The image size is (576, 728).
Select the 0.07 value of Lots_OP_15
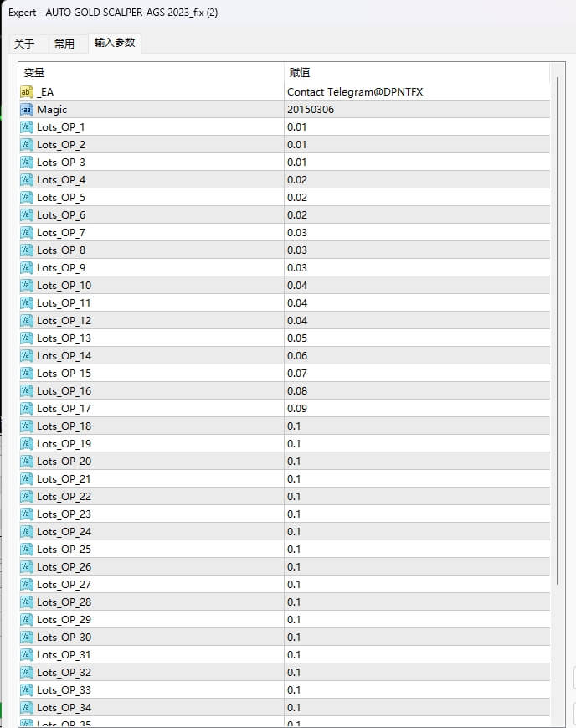(x=297, y=374)
